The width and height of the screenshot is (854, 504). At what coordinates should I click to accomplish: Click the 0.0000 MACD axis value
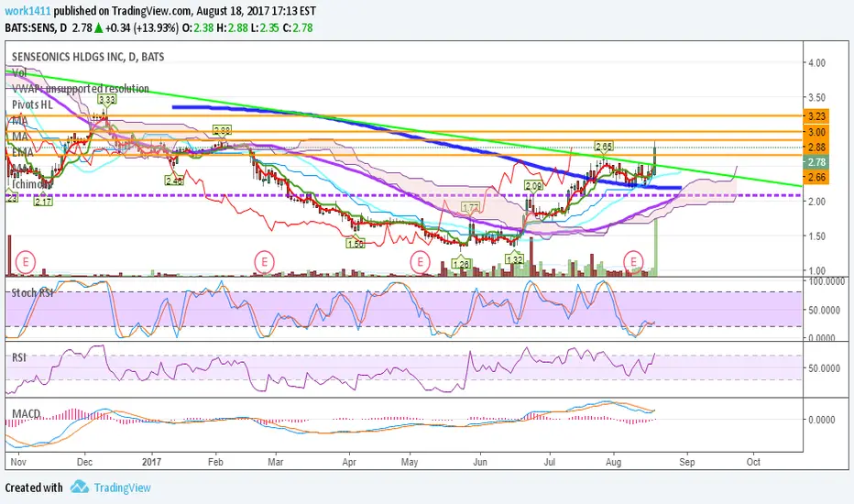822,420
